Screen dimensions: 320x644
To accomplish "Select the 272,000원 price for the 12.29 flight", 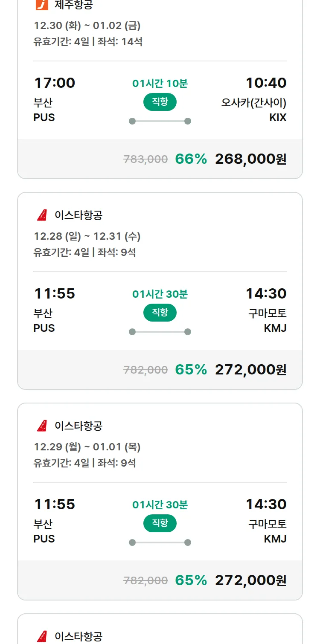I will pyautogui.click(x=250, y=580).
